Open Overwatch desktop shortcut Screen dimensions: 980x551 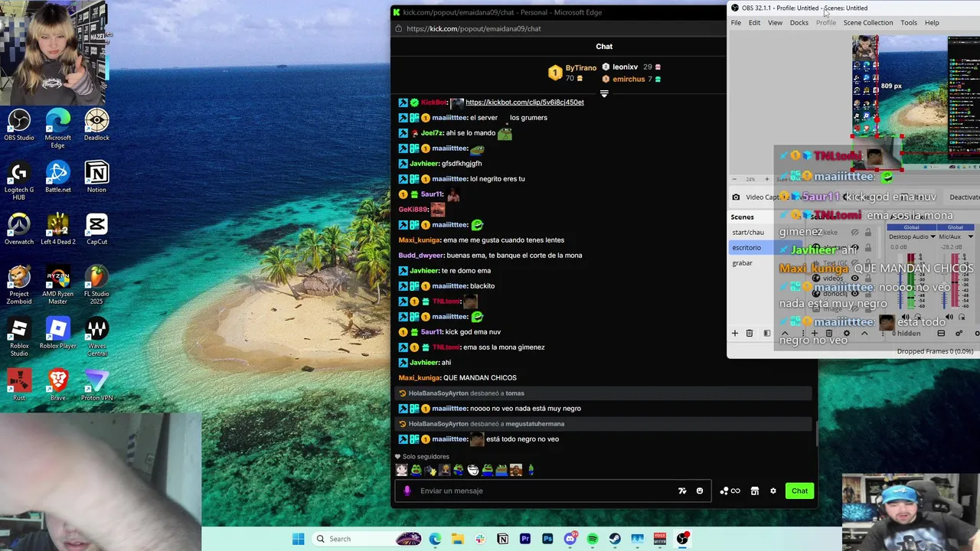coord(19,230)
